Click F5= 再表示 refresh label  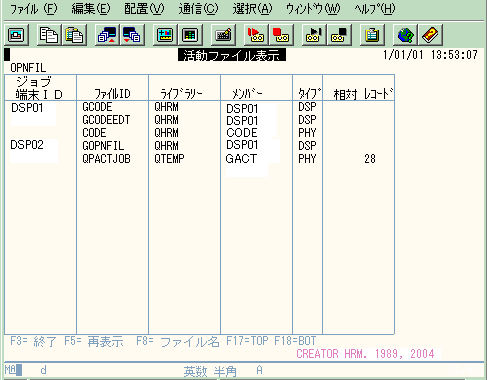94,341
